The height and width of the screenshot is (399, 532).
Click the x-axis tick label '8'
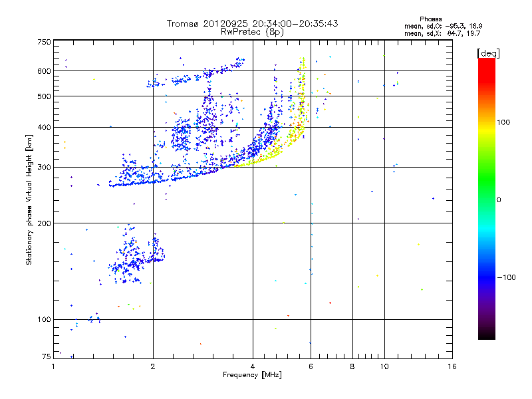point(352,366)
